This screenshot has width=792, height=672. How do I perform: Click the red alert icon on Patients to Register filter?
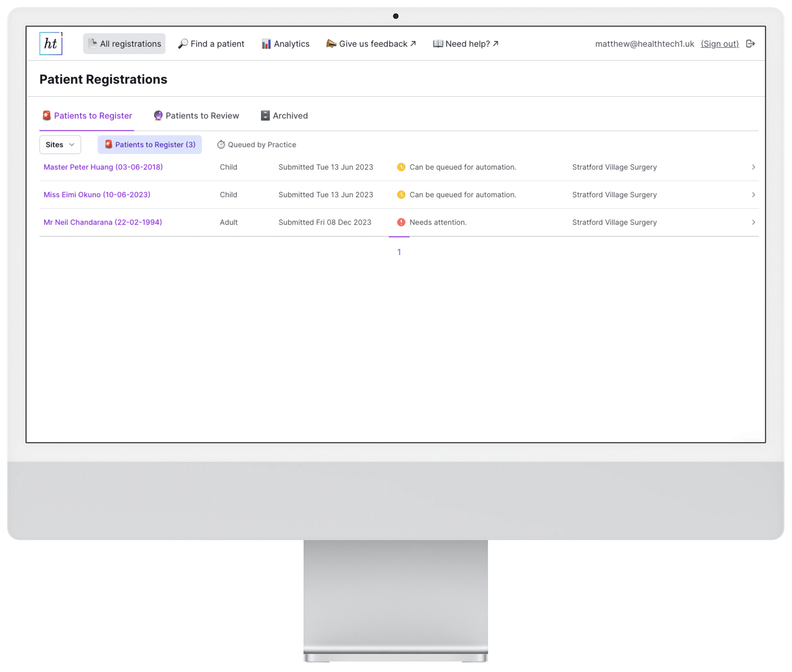(x=109, y=144)
